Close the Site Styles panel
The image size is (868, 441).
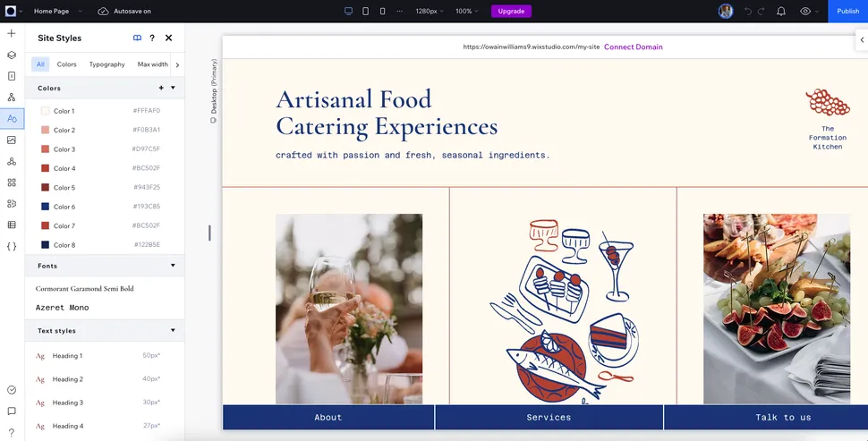pos(168,38)
